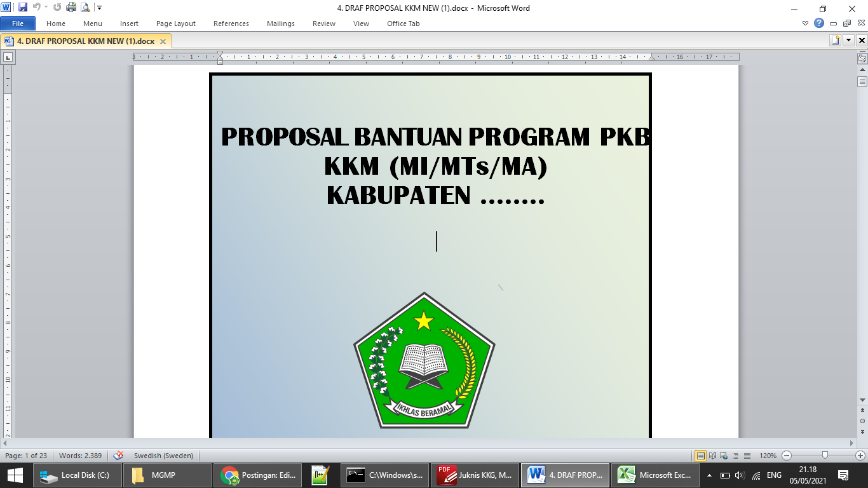This screenshot has height=488, width=868.
Task: Click the black X at the tab bar's right end
Action: click(x=862, y=40)
